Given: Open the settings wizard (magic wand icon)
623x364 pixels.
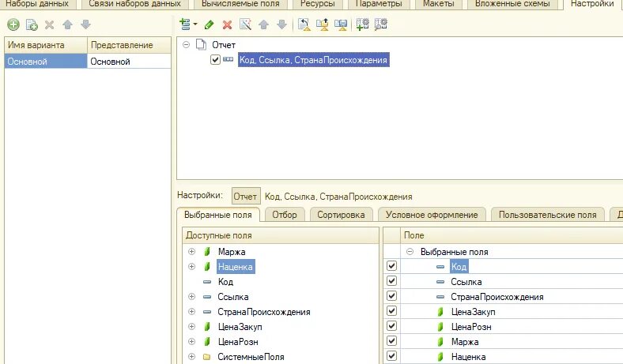Looking at the screenshot, I should 246,24.
